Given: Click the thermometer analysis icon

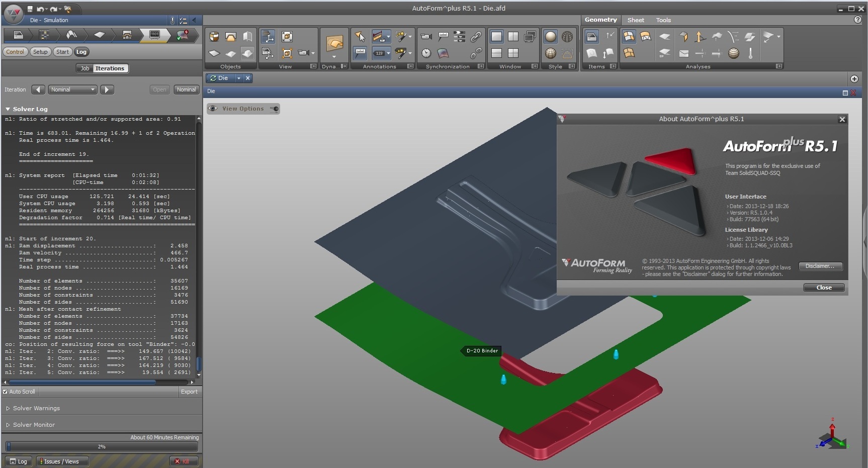Looking at the screenshot, I should [x=750, y=53].
